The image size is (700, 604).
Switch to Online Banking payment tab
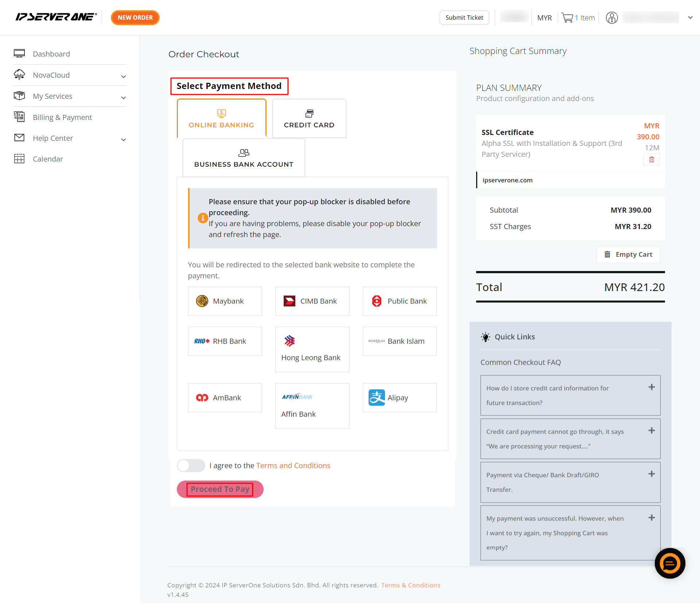coord(222,119)
